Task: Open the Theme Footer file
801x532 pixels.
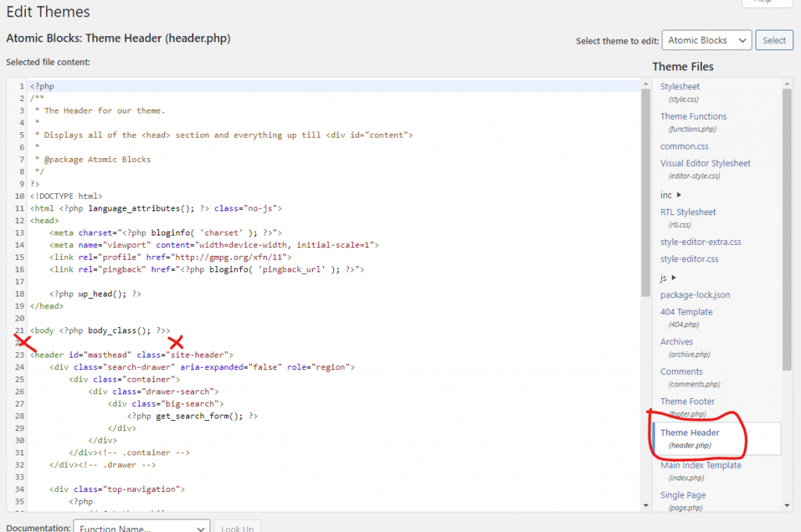Action: (687, 401)
